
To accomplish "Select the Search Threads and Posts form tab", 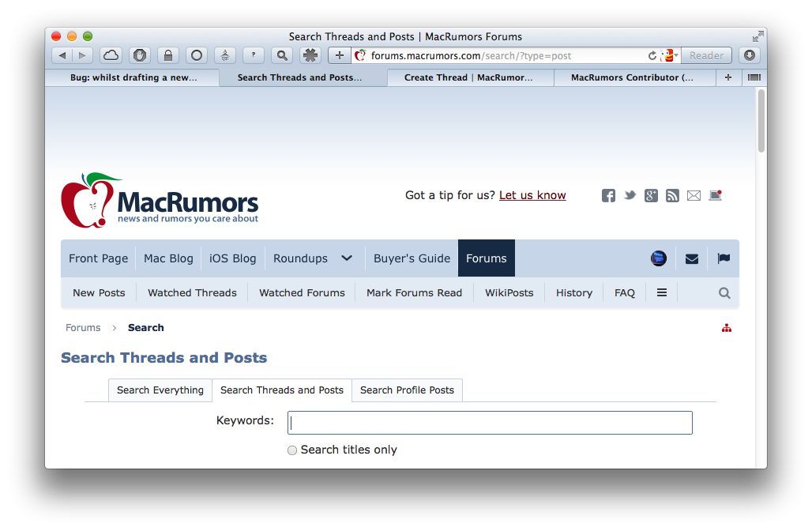I will (282, 390).
